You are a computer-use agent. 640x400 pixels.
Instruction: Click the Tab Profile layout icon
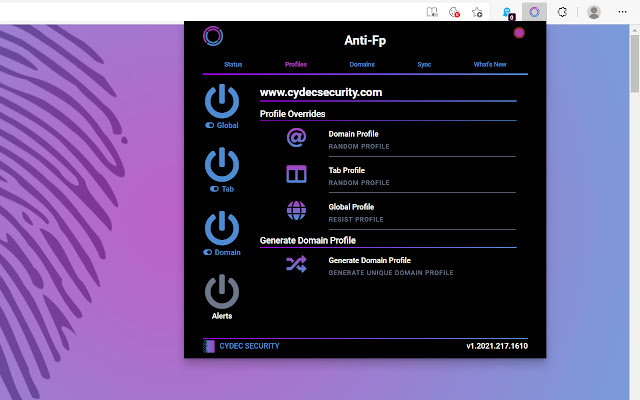click(x=296, y=174)
